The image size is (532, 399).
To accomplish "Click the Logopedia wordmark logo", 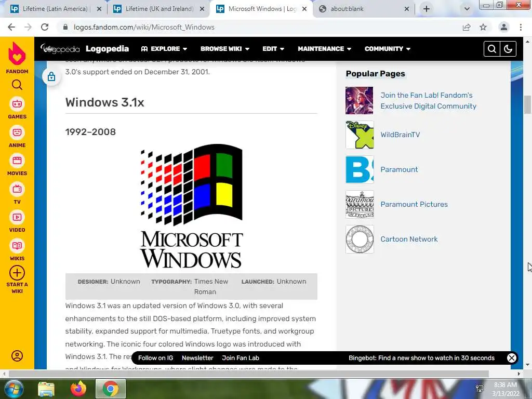I will click(60, 49).
